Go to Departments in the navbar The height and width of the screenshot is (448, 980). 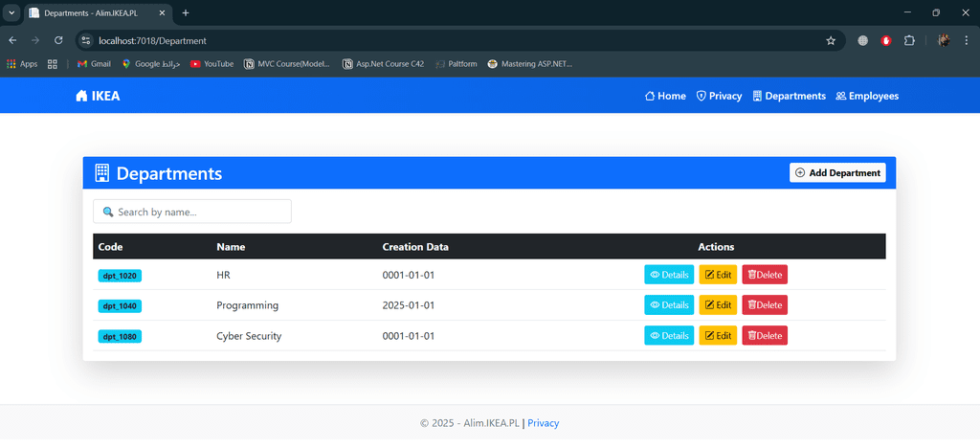789,97
